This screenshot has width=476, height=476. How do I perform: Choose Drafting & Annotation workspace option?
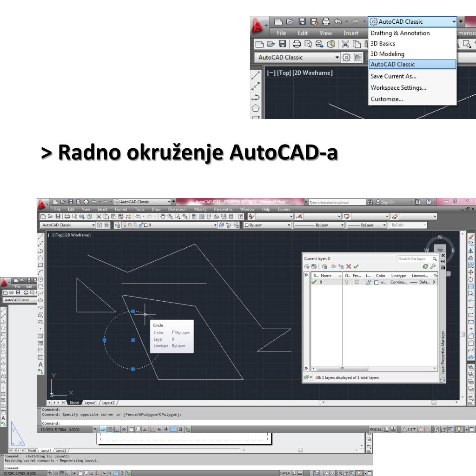coord(400,33)
